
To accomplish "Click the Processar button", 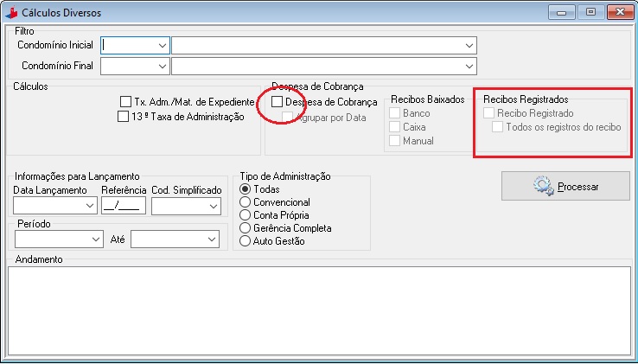I will 566,186.
